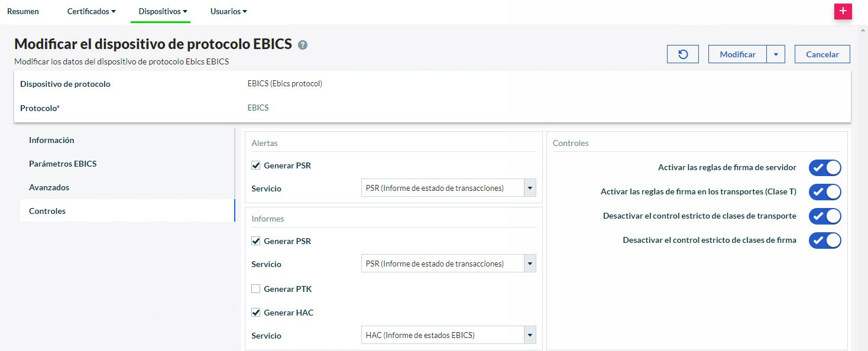
Task: Uncheck Generar PSR under Informes
Action: 256,241
